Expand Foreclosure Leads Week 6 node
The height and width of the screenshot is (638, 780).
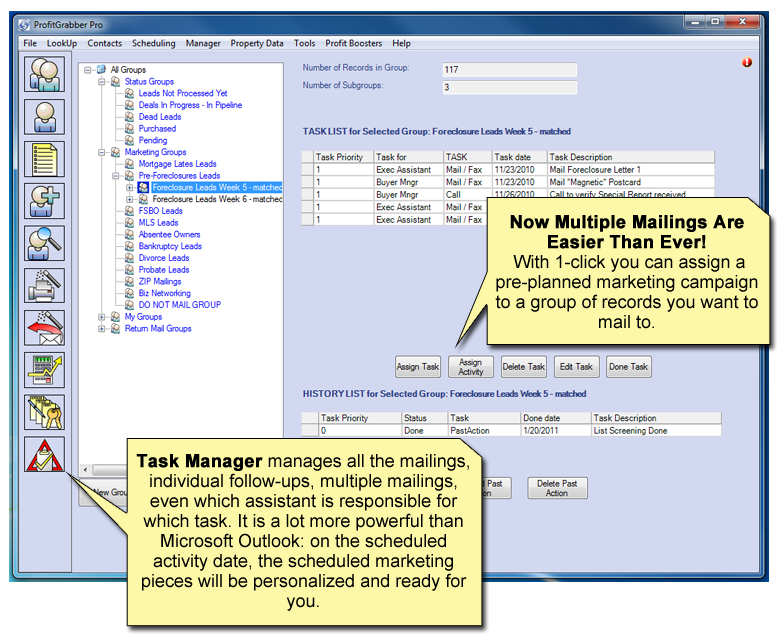(129, 199)
